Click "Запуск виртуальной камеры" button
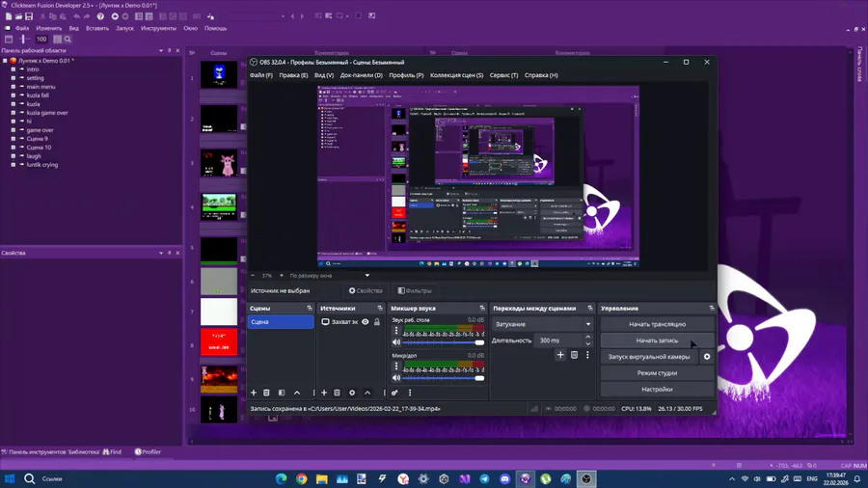The height and width of the screenshot is (488, 868). [x=649, y=357]
